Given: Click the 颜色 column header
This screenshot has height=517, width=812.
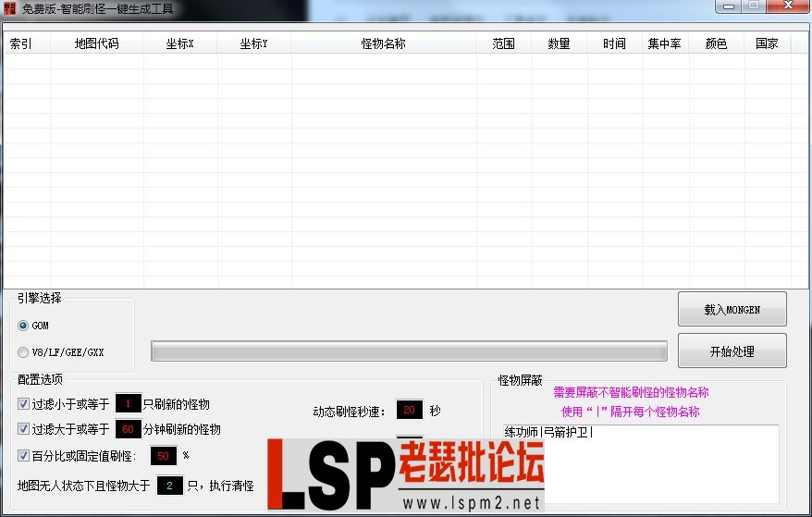Looking at the screenshot, I should point(716,43).
